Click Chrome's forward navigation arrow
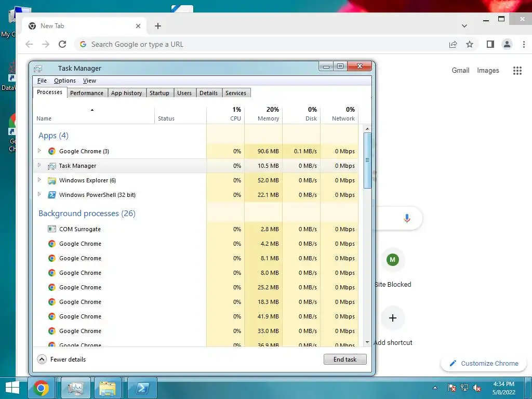The height and width of the screenshot is (399, 532). pyautogui.click(x=46, y=44)
